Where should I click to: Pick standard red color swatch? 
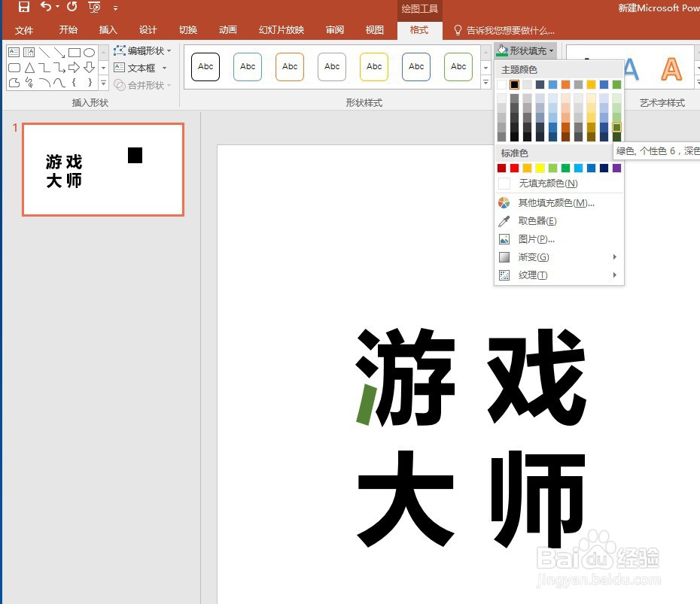pos(514,168)
